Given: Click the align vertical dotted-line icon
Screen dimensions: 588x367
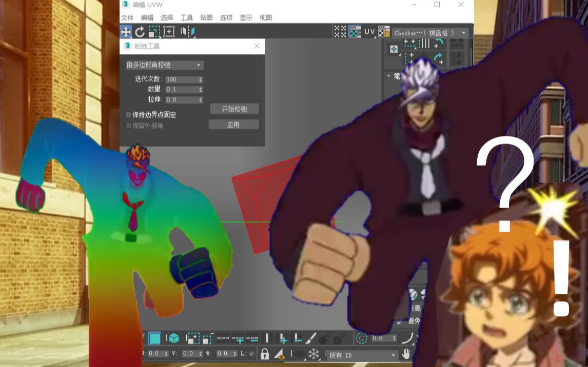Looking at the screenshot, I should 409,58.
